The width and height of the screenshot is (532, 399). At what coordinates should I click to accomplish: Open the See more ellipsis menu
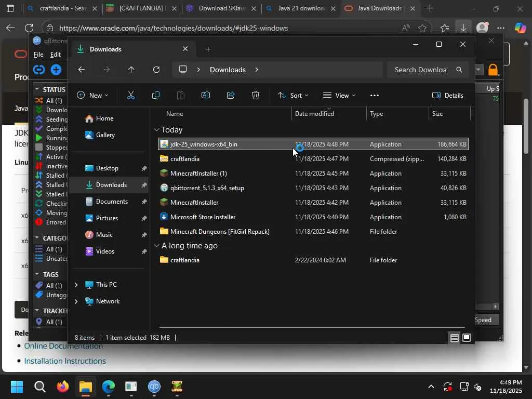[x=375, y=96]
